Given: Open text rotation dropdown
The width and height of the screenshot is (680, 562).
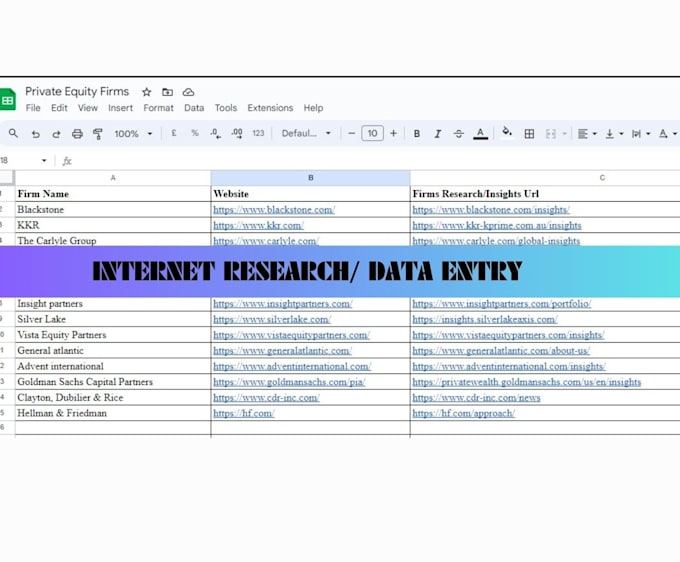Looking at the screenshot, I should pos(668,134).
